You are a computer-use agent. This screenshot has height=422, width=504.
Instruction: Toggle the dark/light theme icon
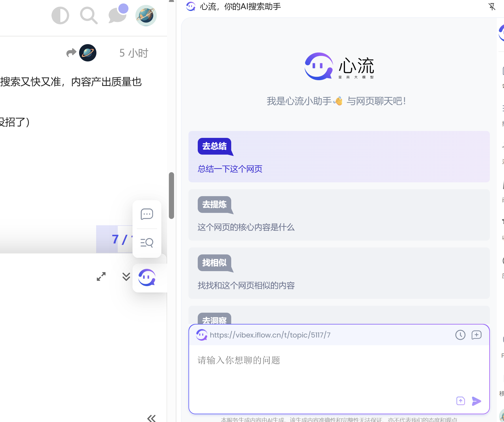60,16
